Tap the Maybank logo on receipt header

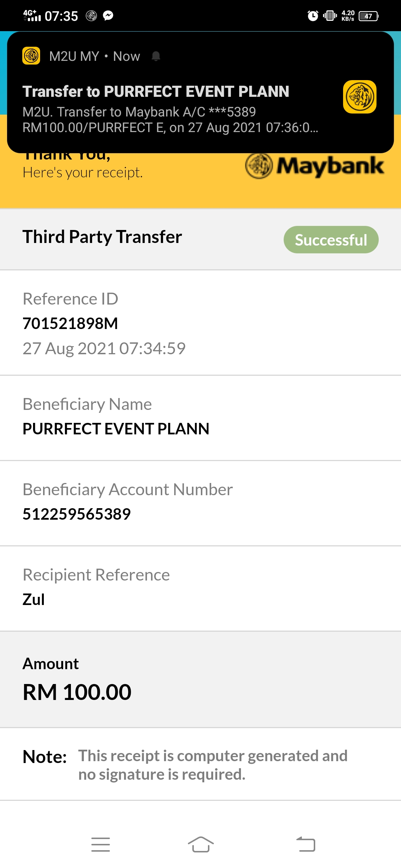(x=314, y=166)
